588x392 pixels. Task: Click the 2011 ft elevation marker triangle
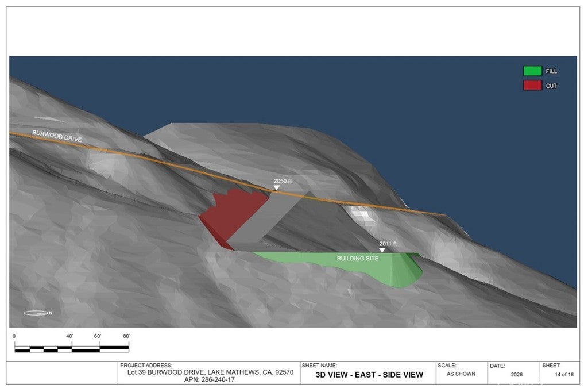[382, 250]
